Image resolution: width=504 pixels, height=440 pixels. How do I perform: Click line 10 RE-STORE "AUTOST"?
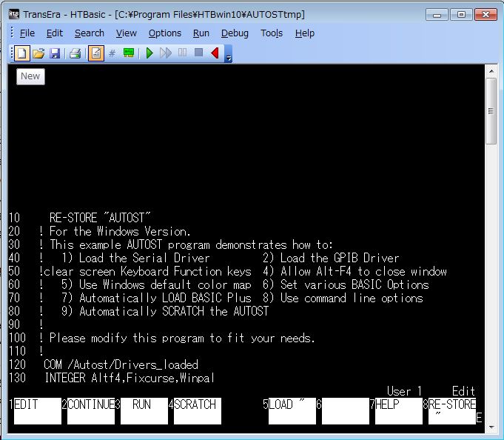[x=79, y=218]
